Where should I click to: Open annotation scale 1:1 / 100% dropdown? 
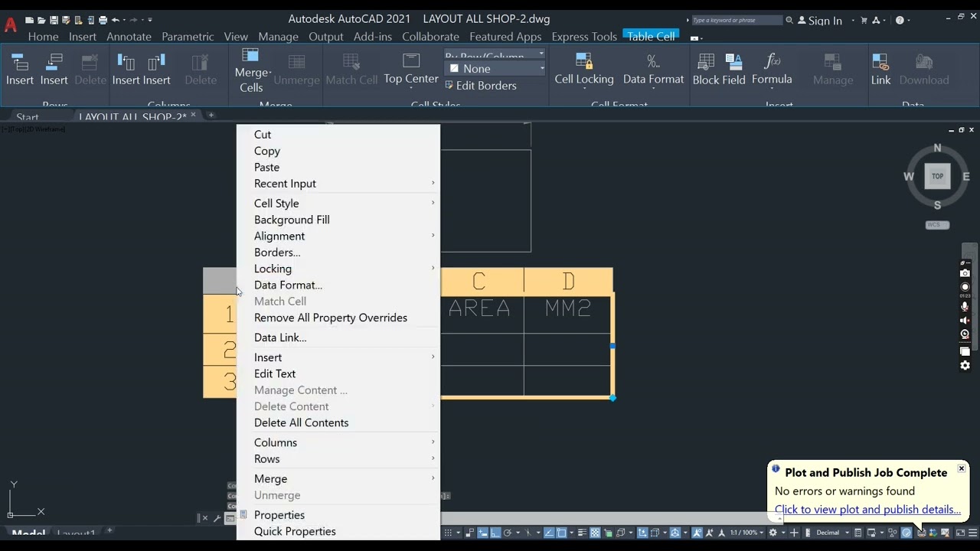point(747,532)
